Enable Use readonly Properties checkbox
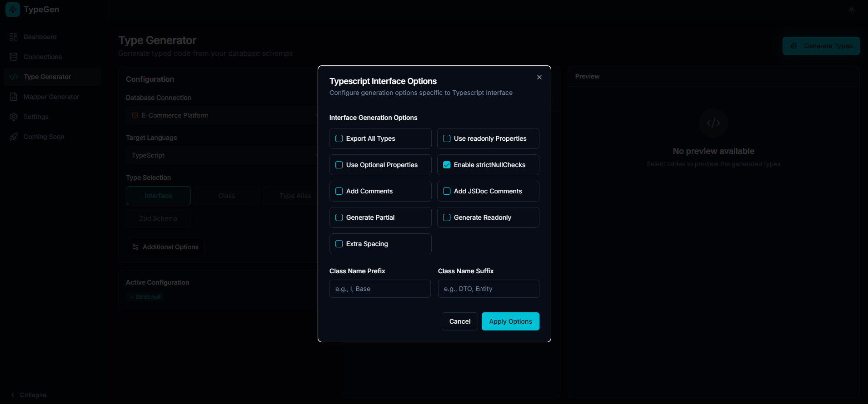This screenshot has height=404, width=868. pos(447,138)
